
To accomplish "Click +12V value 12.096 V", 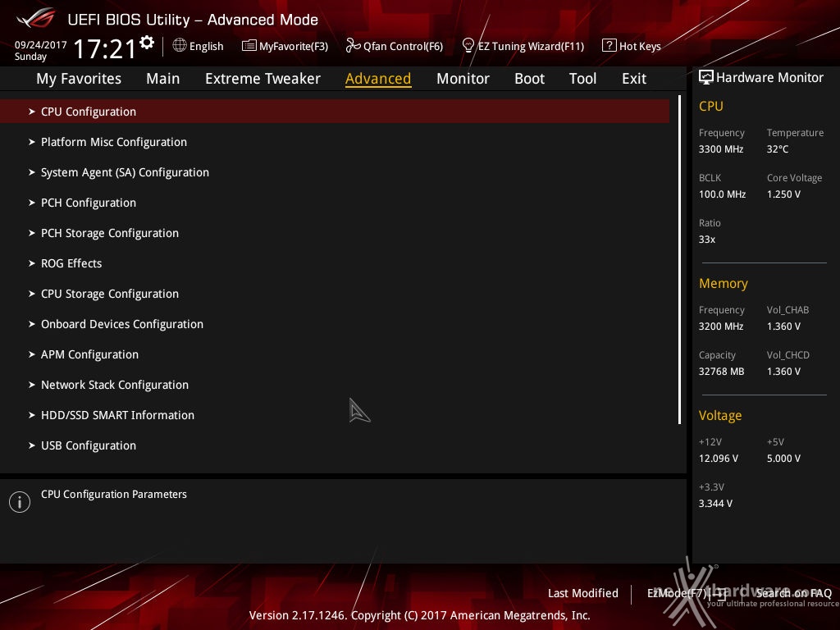I will coord(719,459).
